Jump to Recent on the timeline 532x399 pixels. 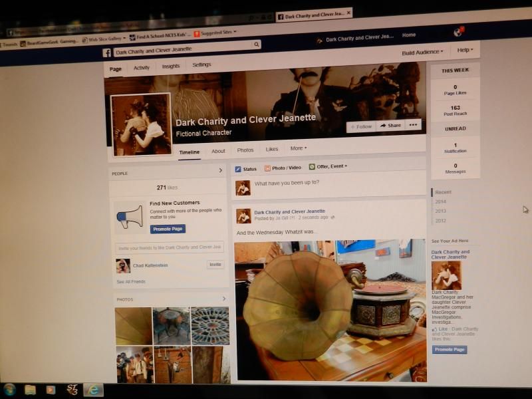(443, 192)
